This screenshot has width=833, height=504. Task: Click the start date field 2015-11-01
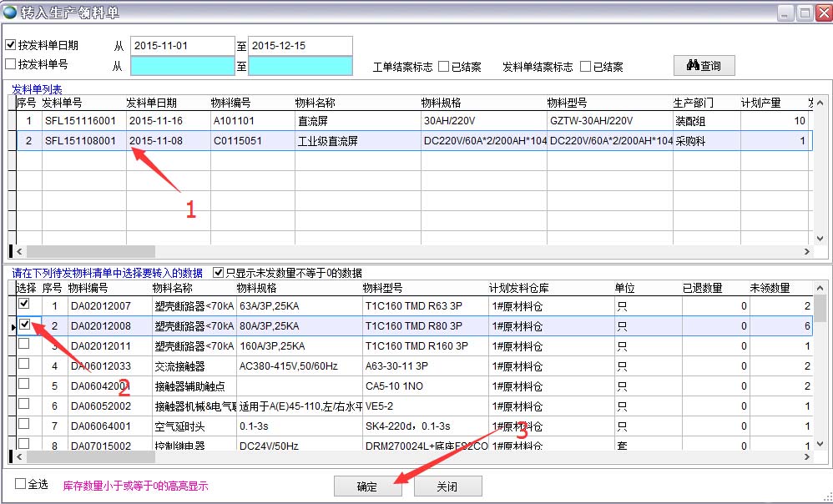181,45
